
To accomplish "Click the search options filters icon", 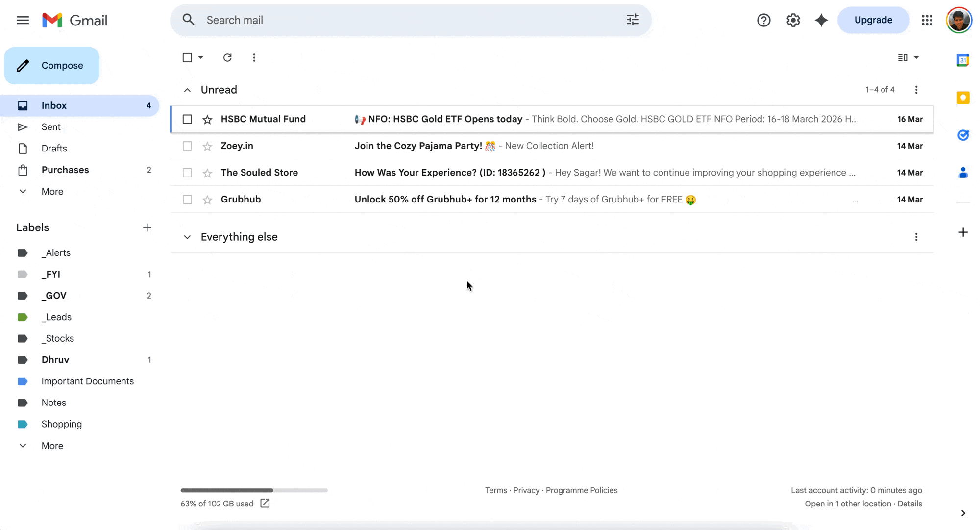I will [x=633, y=20].
